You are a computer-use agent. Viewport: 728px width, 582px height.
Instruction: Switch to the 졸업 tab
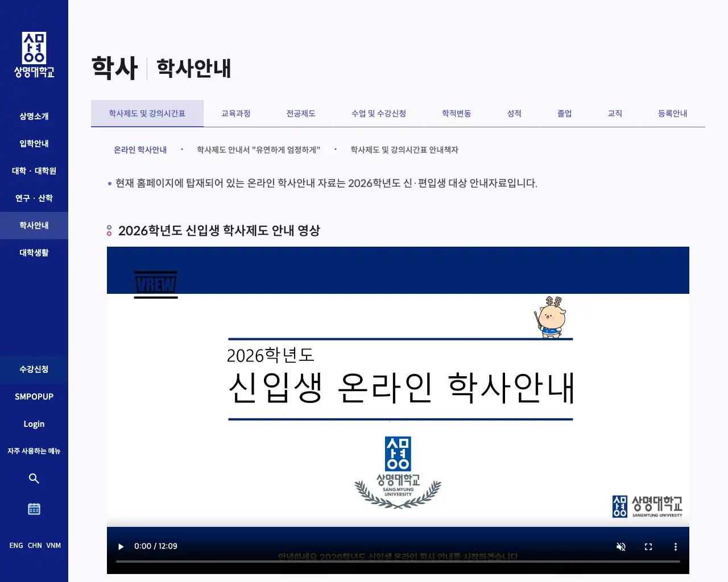point(565,114)
